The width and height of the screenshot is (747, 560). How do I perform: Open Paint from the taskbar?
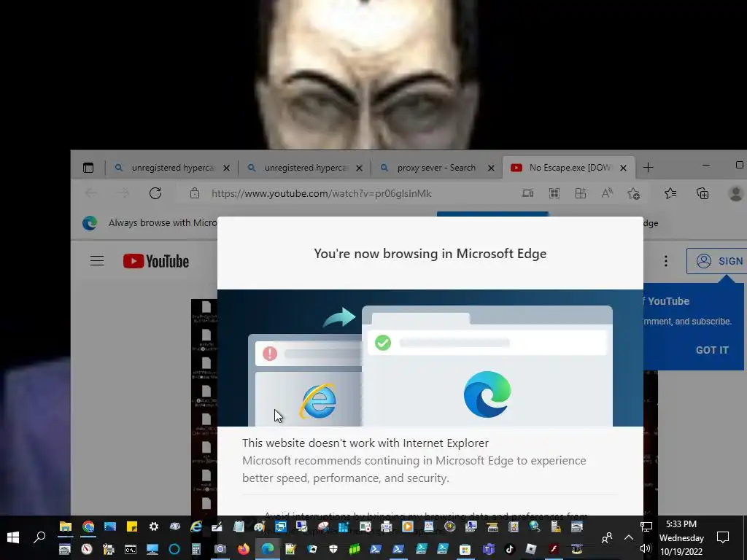tap(259, 526)
